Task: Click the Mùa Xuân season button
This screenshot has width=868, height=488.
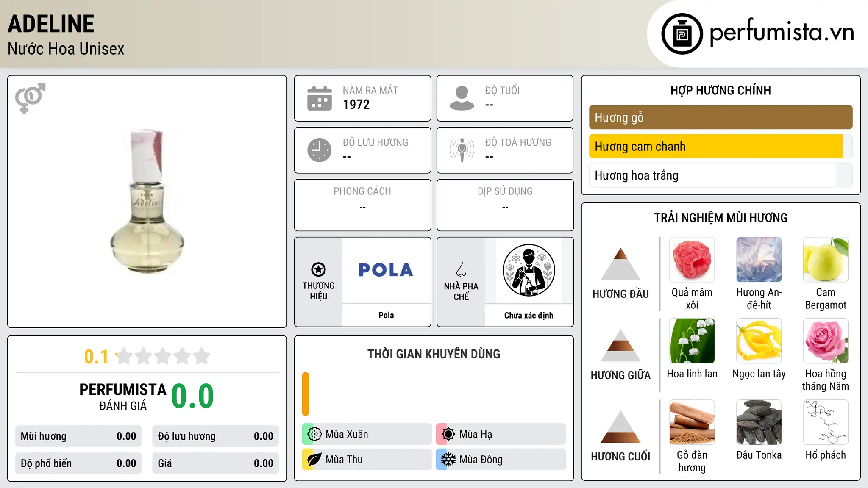Action: (367, 434)
